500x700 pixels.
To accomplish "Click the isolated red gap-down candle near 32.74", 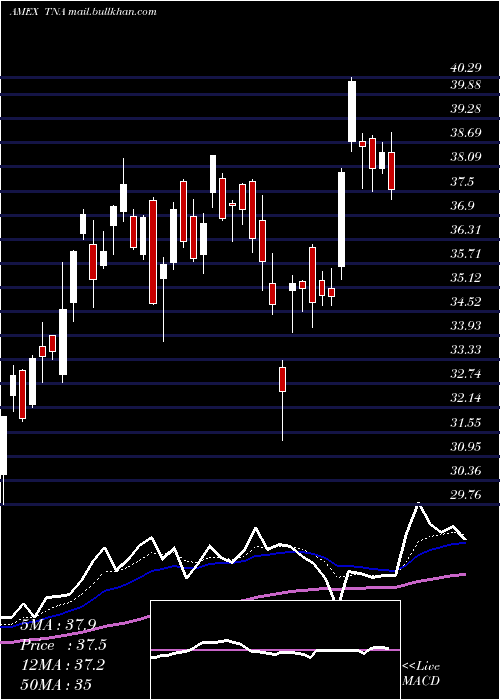I will [283, 379].
